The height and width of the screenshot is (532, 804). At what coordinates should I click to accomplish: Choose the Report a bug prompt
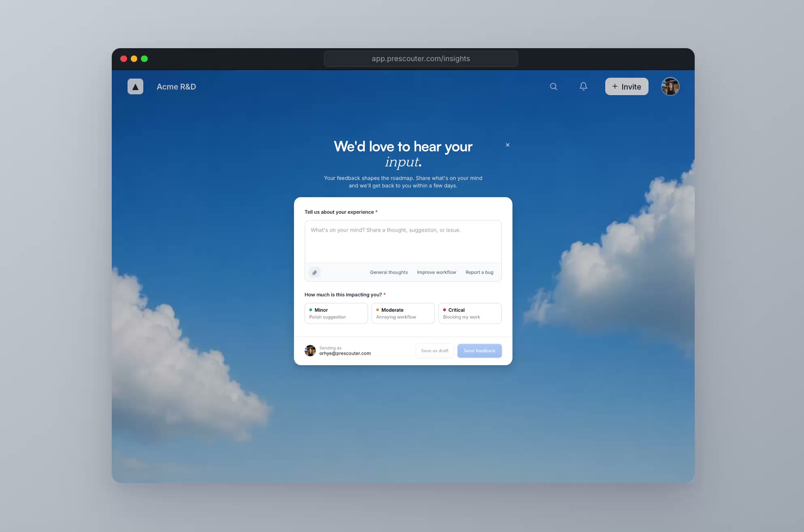click(x=479, y=272)
